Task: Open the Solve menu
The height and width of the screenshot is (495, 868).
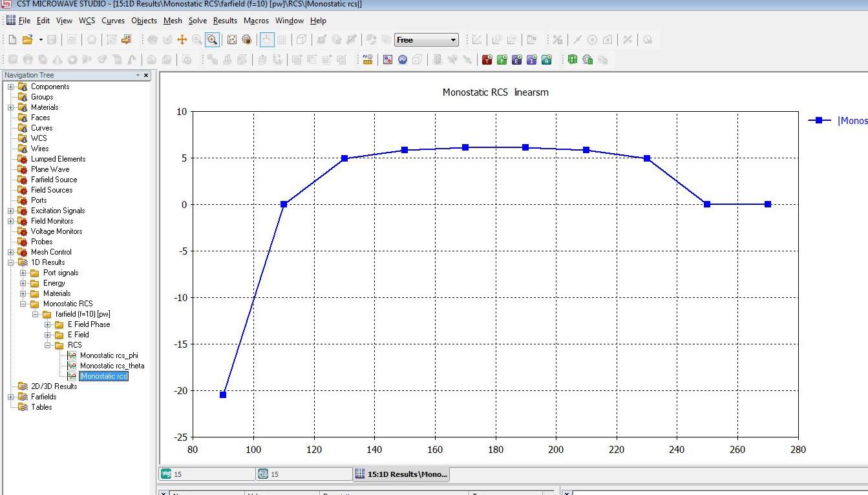Action: tap(197, 21)
